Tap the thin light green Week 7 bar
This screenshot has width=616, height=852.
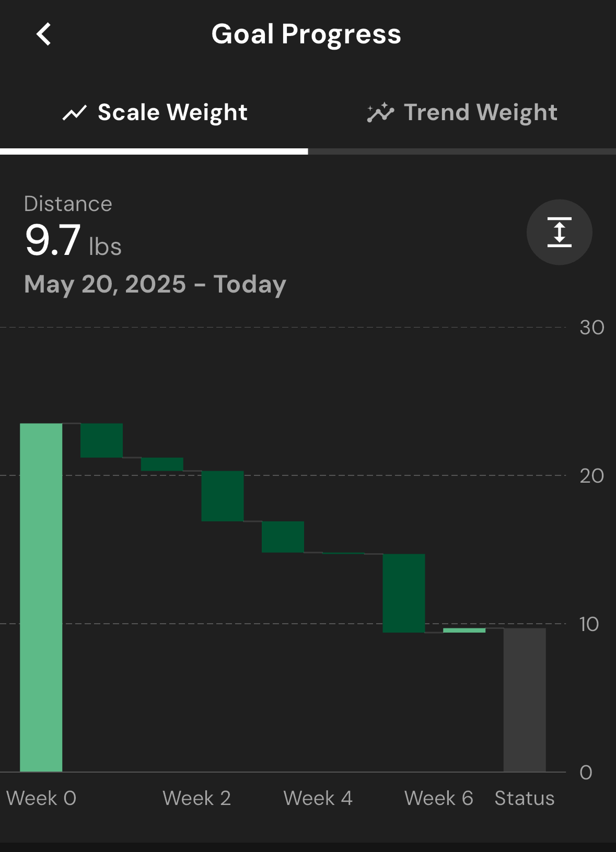tap(464, 630)
